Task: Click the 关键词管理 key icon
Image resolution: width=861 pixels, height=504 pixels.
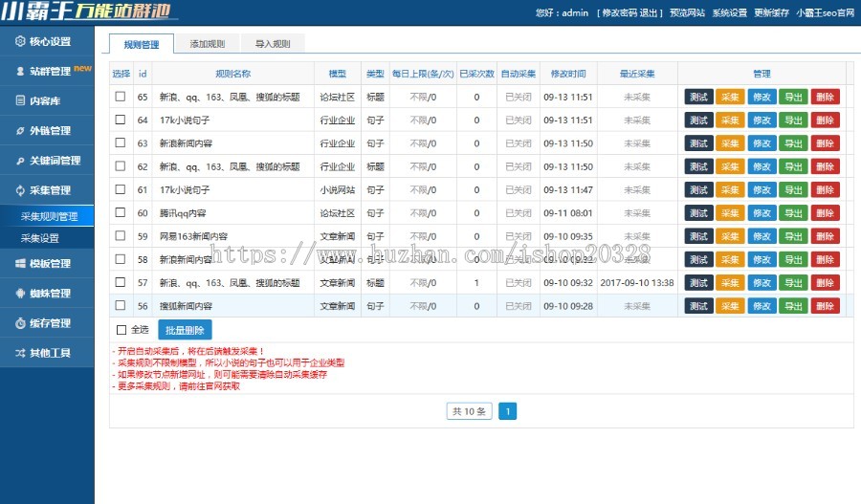Action: (20, 161)
